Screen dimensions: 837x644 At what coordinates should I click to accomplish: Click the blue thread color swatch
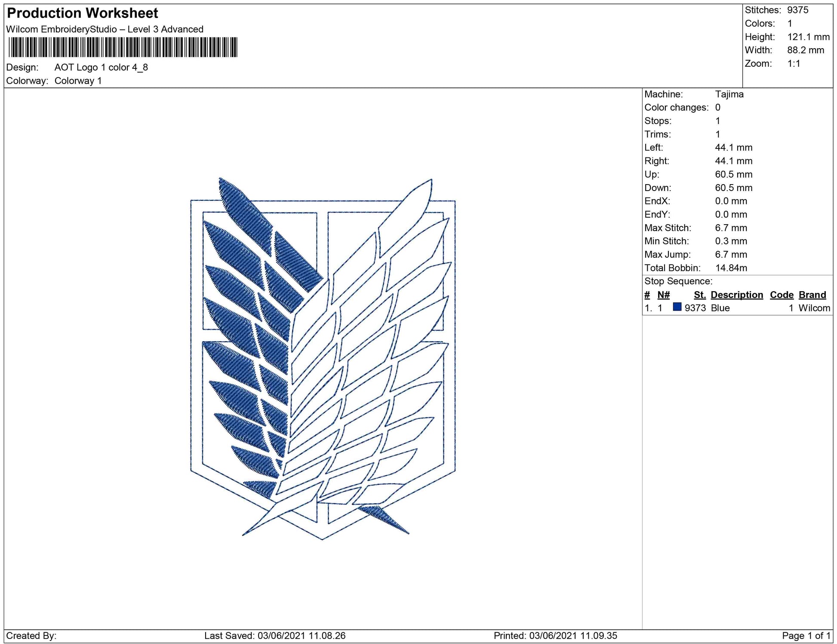click(x=677, y=307)
